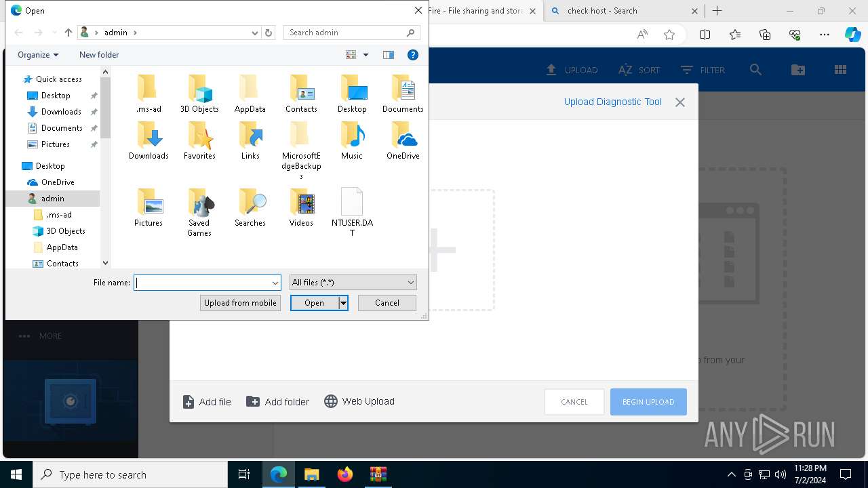Viewport: 868px width, 488px height.
Task: Click UPLOAD in MediaFire toolbar
Action: pyautogui.click(x=572, y=70)
